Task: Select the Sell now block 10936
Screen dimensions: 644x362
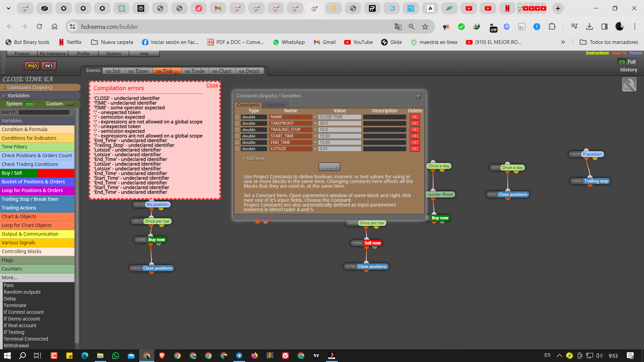Action: (x=372, y=243)
